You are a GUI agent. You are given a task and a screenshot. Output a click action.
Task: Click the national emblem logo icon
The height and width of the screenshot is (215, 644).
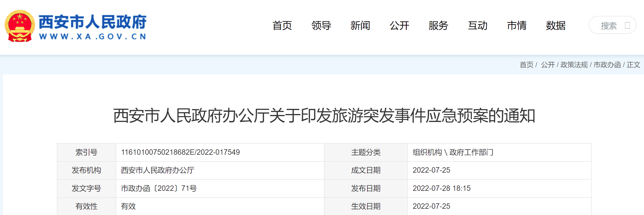tap(20, 26)
